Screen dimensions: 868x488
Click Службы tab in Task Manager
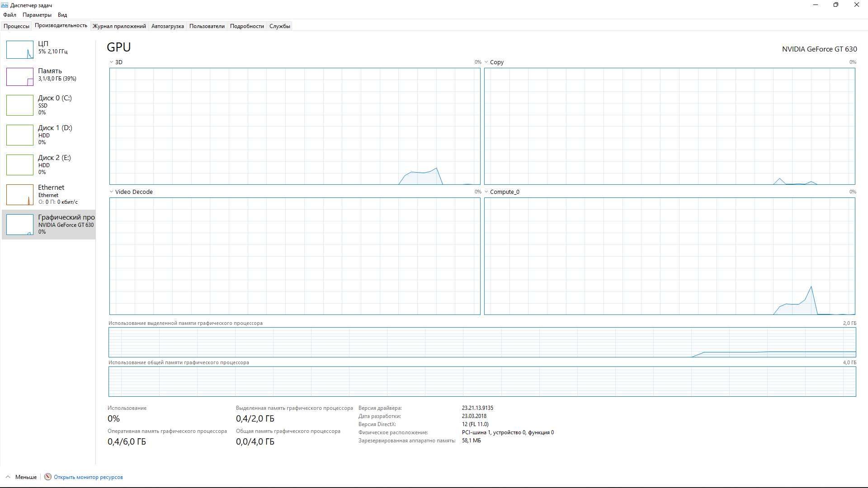[279, 26]
